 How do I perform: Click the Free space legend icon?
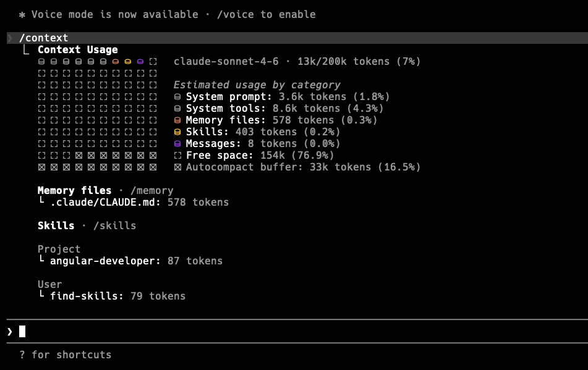(x=177, y=156)
